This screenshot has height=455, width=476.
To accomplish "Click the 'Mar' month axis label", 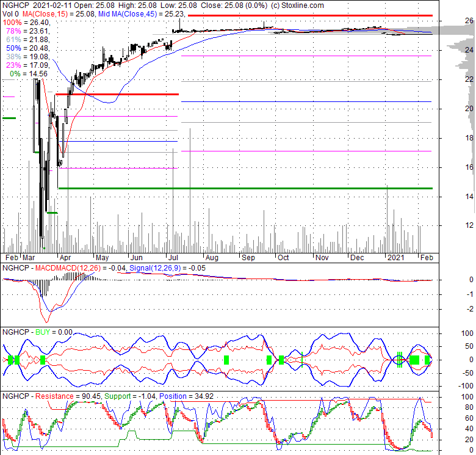I will pyautogui.click(x=29, y=258).
